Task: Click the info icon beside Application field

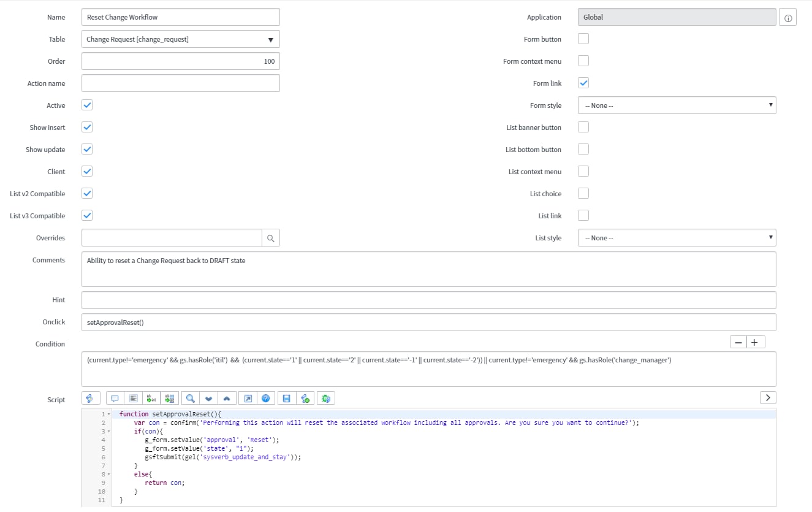Action: [x=788, y=18]
